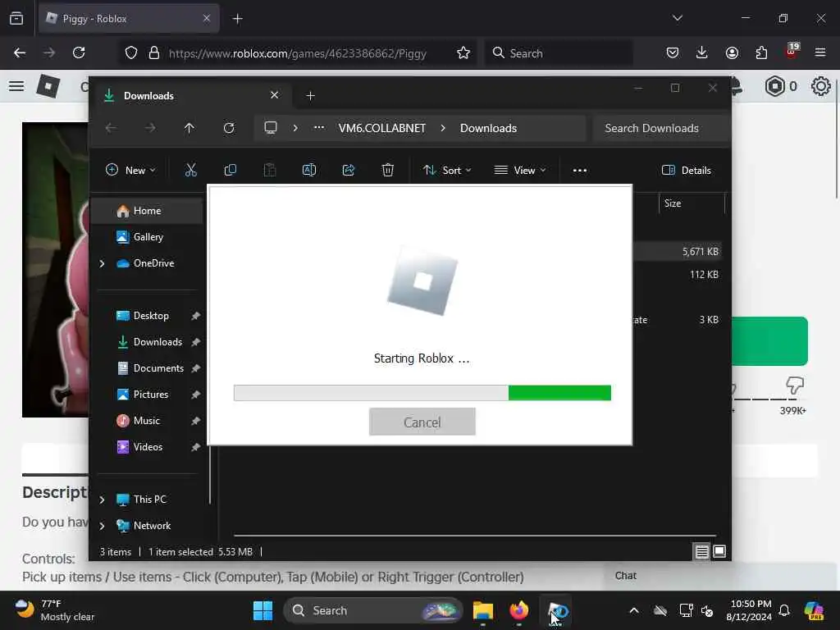This screenshot has height=630, width=840.
Task: Open Videos in the sidebar
Action: (x=148, y=447)
